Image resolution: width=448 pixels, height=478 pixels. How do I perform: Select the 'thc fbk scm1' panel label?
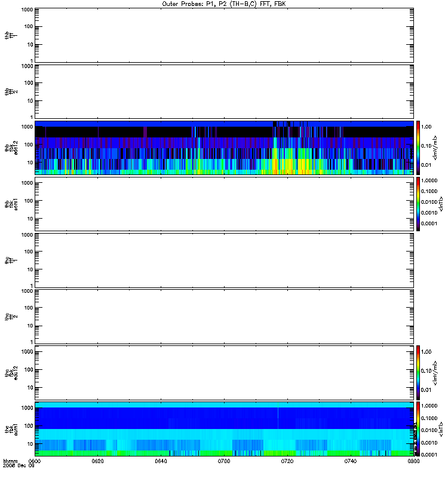(x=11, y=429)
